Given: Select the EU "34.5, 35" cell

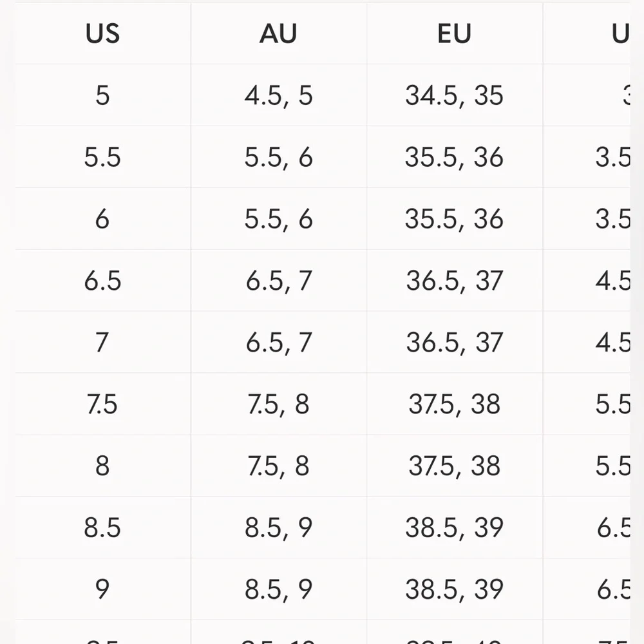Looking at the screenshot, I should (x=454, y=96).
